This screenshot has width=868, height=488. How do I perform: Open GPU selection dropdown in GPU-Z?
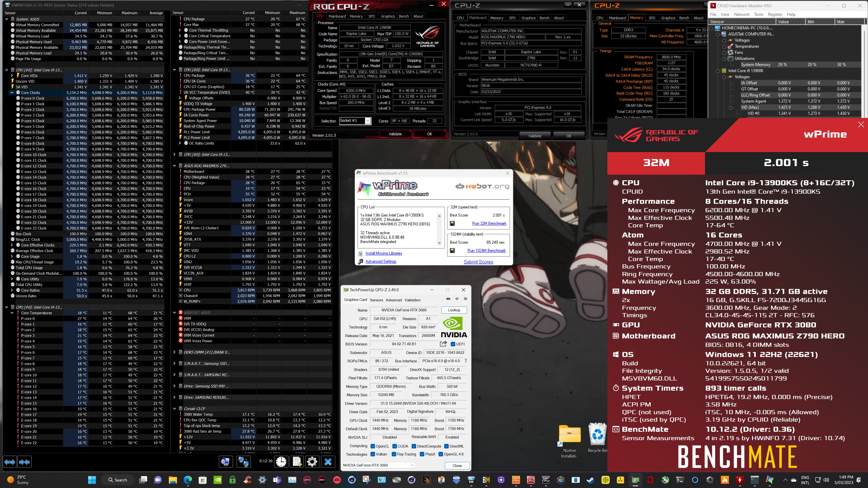click(x=378, y=465)
